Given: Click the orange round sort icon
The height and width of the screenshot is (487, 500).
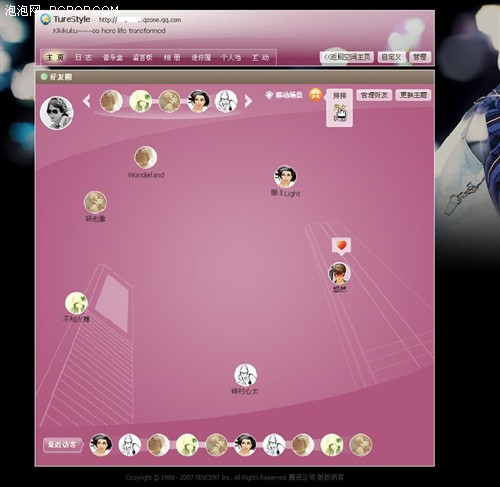Looking at the screenshot, I should [315, 95].
